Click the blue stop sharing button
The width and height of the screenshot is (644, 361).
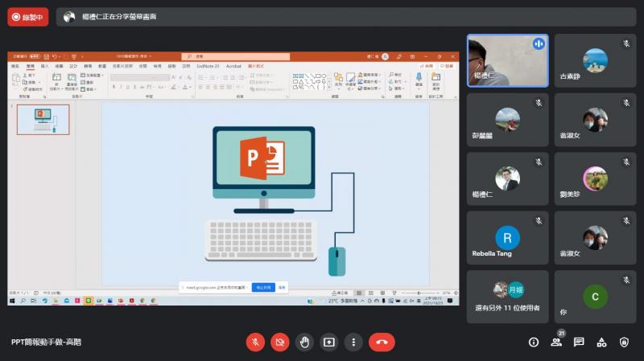pyautogui.click(x=263, y=285)
